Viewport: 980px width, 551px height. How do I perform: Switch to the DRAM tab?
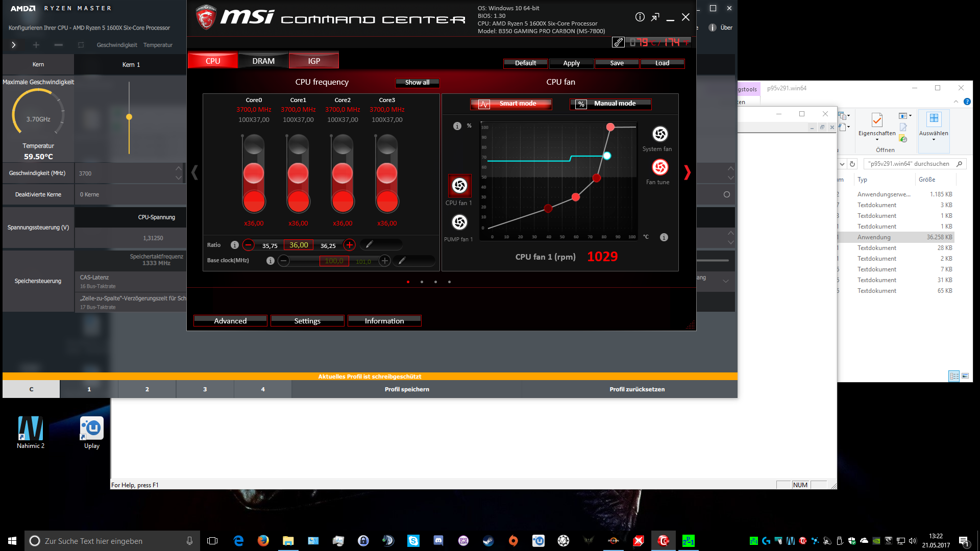click(263, 61)
